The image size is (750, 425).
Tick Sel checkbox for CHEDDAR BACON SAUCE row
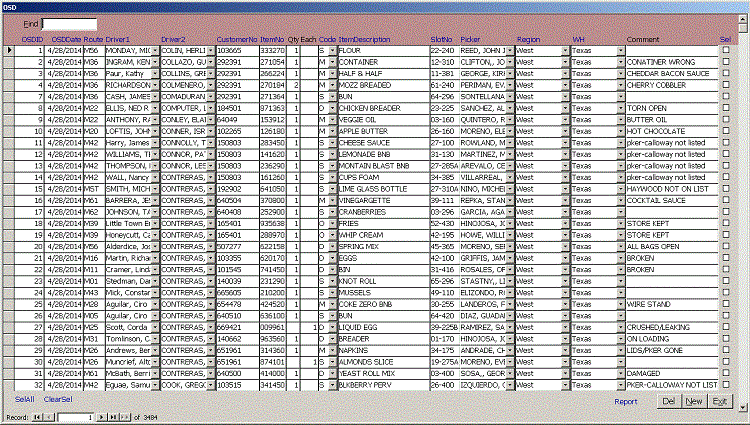(x=726, y=73)
